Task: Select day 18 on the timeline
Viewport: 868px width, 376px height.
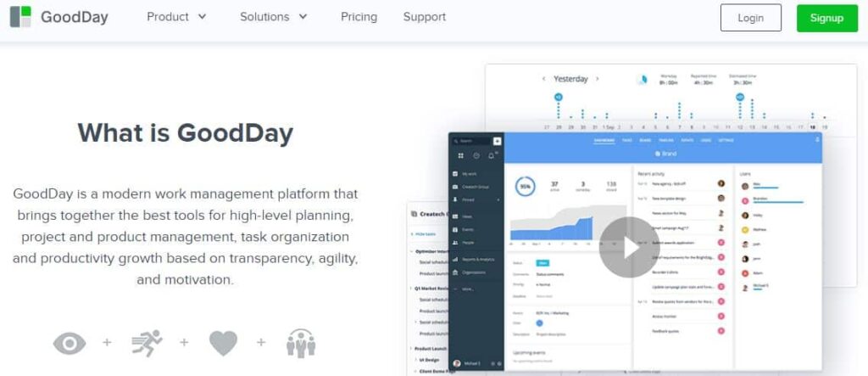Action: tap(813, 127)
